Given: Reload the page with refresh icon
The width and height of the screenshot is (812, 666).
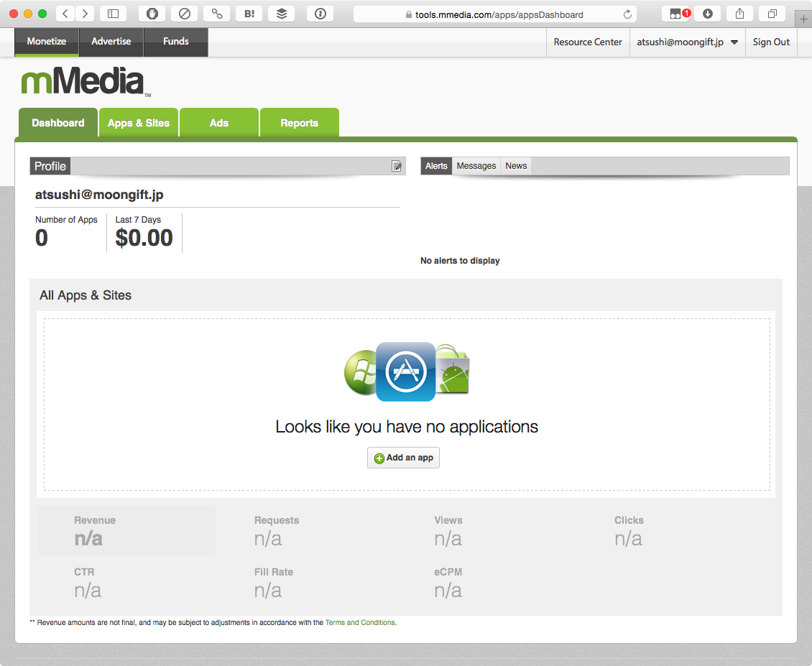Looking at the screenshot, I should tap(627, 14).
